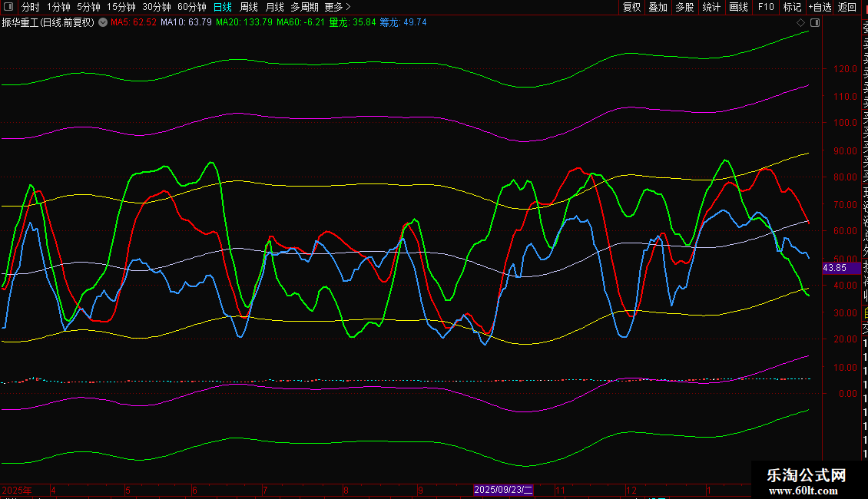This screenshot has width=868, height=499.
Task: Open the 画线 drawing tools
Action: point(738,7)
